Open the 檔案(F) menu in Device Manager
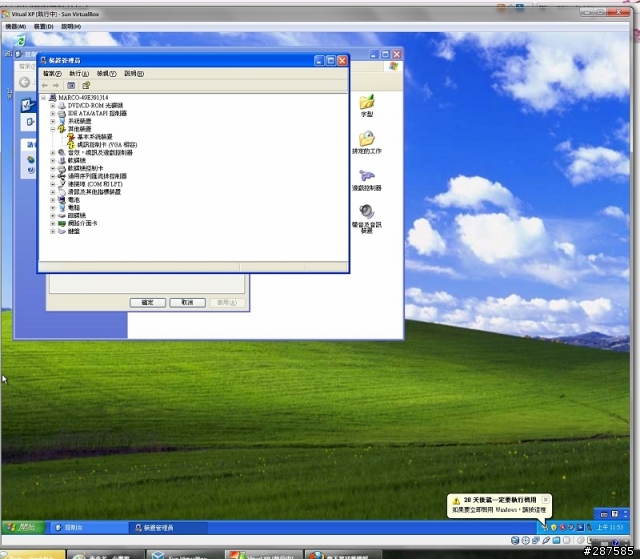This screenshot has width=640, height=559. pyautogui.click(x=52, y=73)
